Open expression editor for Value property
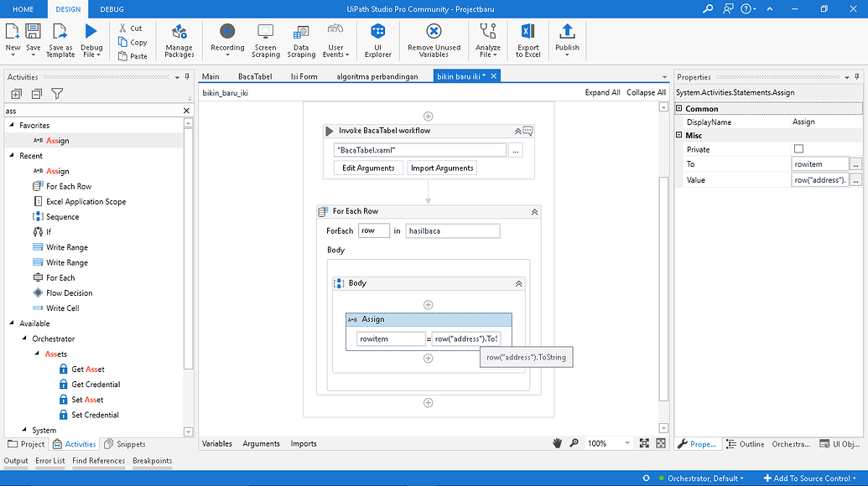 (x=855, y=180)
